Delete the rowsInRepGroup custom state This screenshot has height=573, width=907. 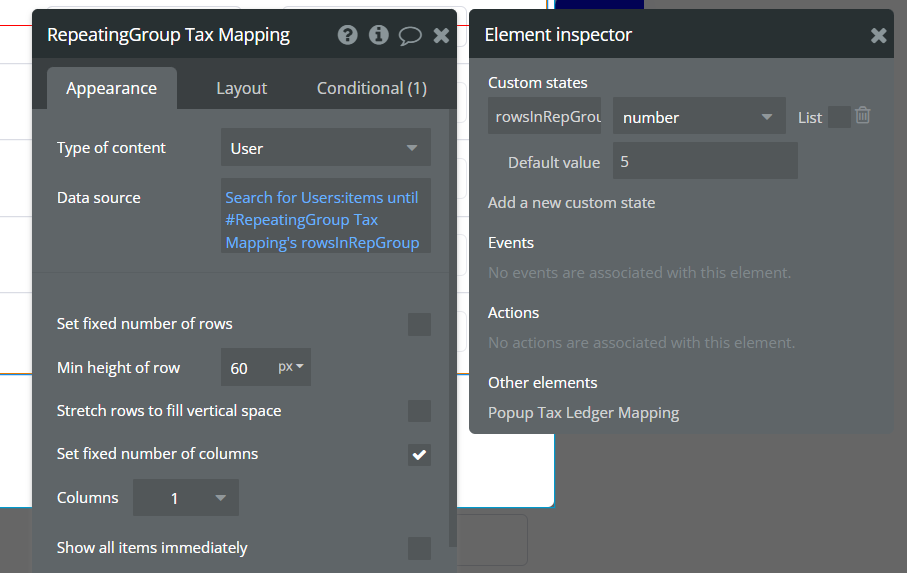click(x=863, y=116)
